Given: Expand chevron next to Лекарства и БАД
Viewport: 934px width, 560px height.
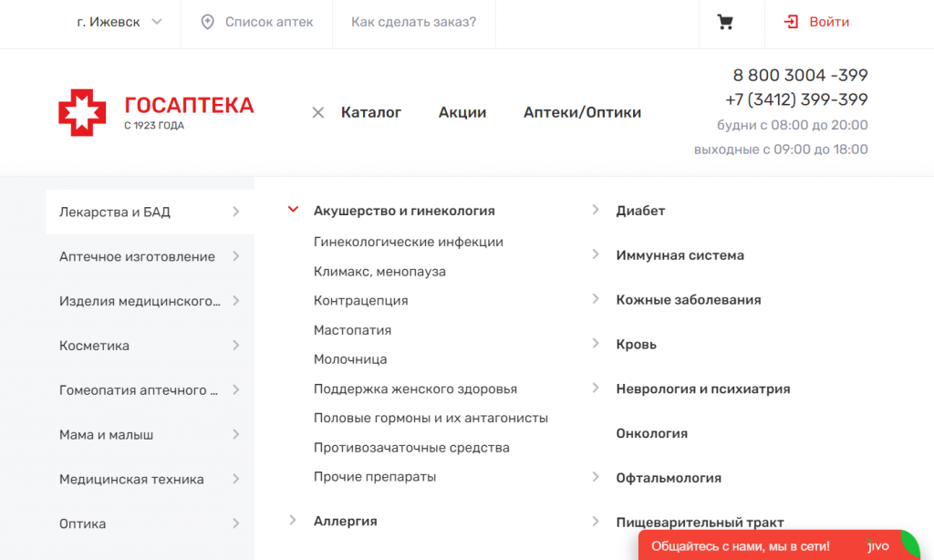Looking at the screenshot, I should (x=236, y=212).
